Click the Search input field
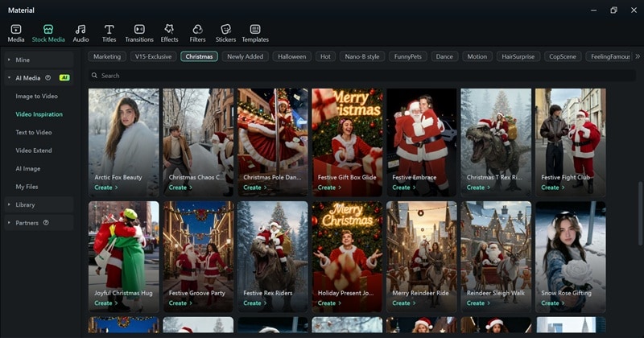The image size is (644, 338). 361,76
